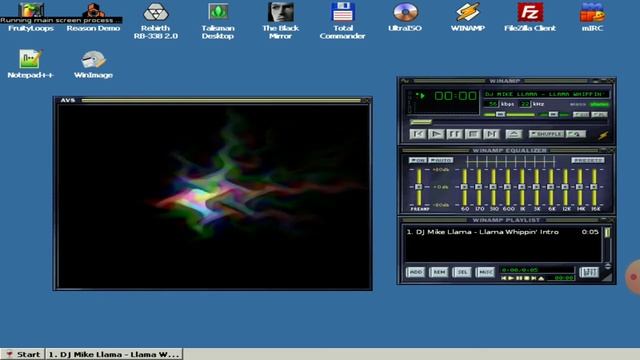Click the Winamp balance slider
The image size is (640, 360).
coord(554,115)
